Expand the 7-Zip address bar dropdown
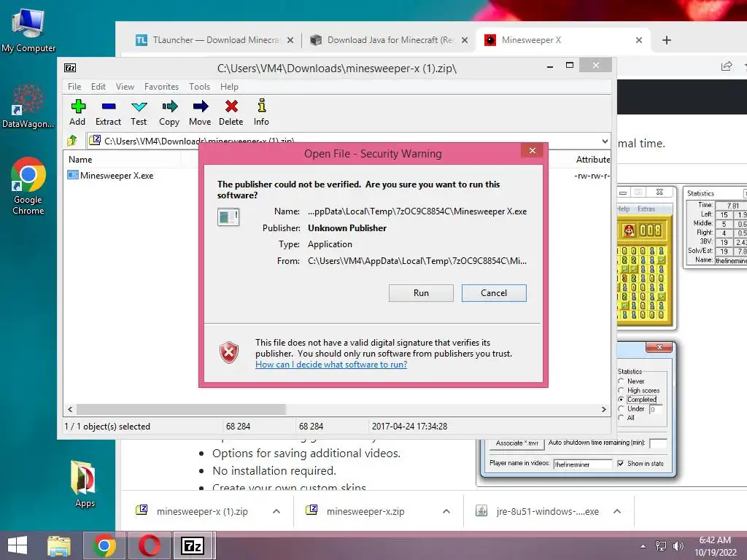 (x=605, y=141)
